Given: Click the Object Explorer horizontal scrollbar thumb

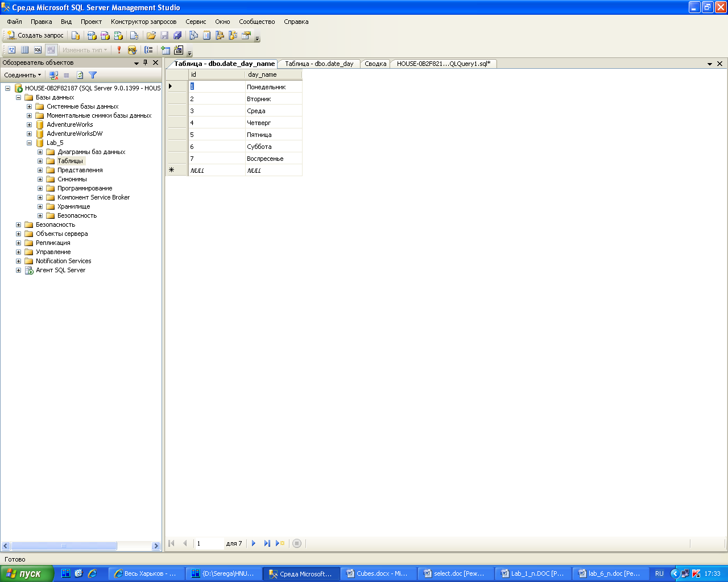Looking at the screenshot, I should [x=64, y=546].
